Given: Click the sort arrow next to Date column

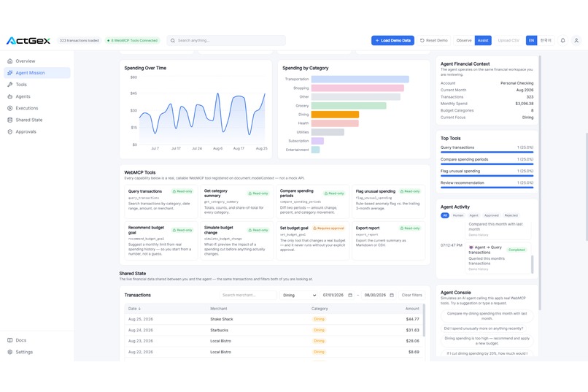Looking at the screenshot, I should point(139,309).
